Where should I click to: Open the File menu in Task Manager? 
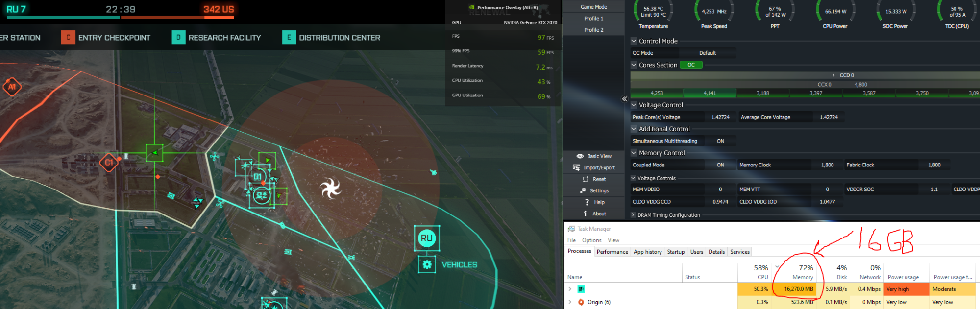[571, 240]
